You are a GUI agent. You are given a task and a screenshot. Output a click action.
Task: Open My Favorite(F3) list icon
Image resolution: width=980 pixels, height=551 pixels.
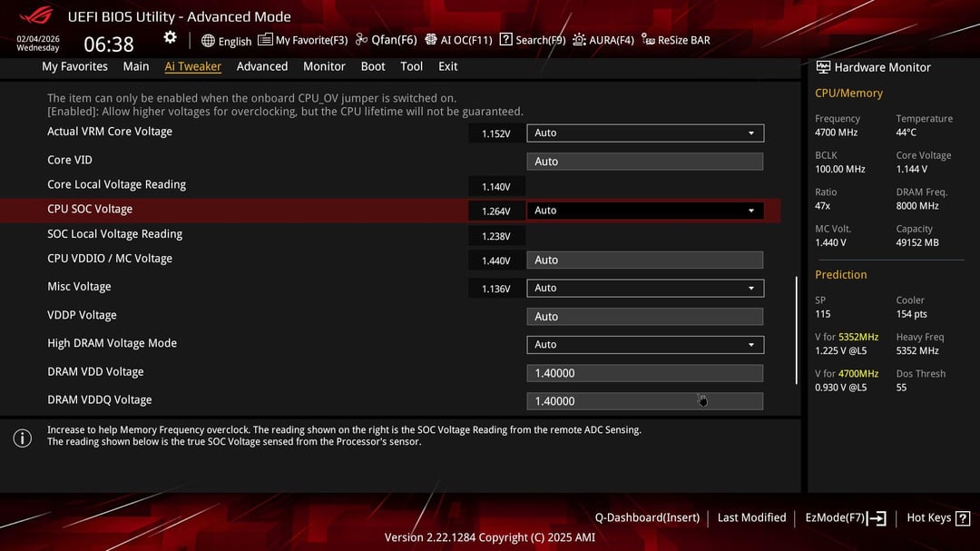[x=265, y=40]
